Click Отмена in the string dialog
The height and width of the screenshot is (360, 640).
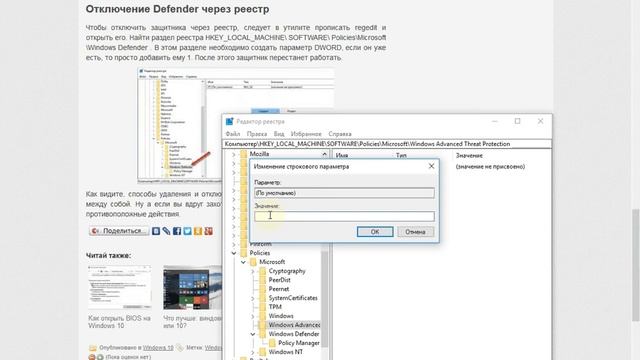coord(416,232)
